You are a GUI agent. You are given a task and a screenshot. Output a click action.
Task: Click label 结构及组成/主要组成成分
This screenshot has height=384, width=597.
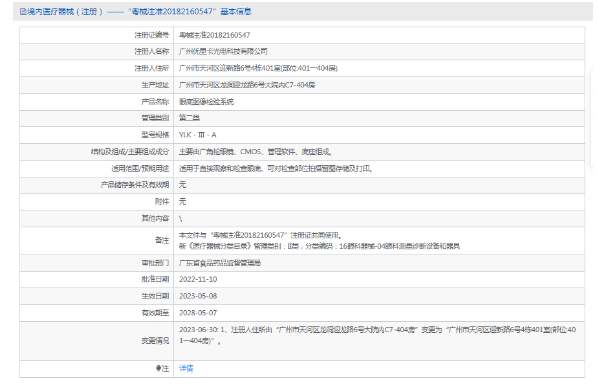pos(130,151)
